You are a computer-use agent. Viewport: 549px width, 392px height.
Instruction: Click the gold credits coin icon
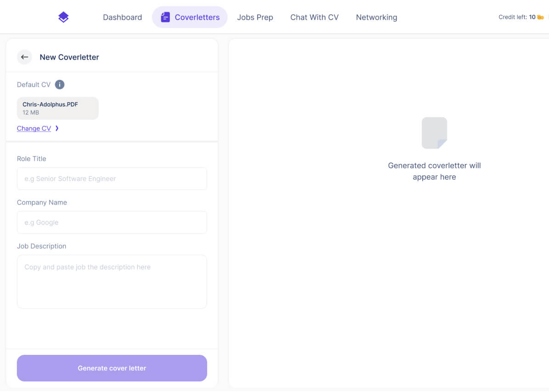click(540, 17)
